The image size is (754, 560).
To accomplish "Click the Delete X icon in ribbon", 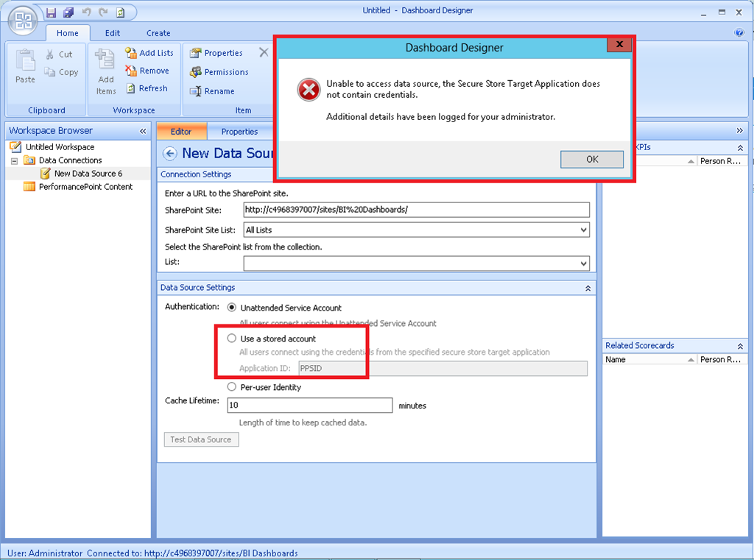I will [x=264, y=52].
